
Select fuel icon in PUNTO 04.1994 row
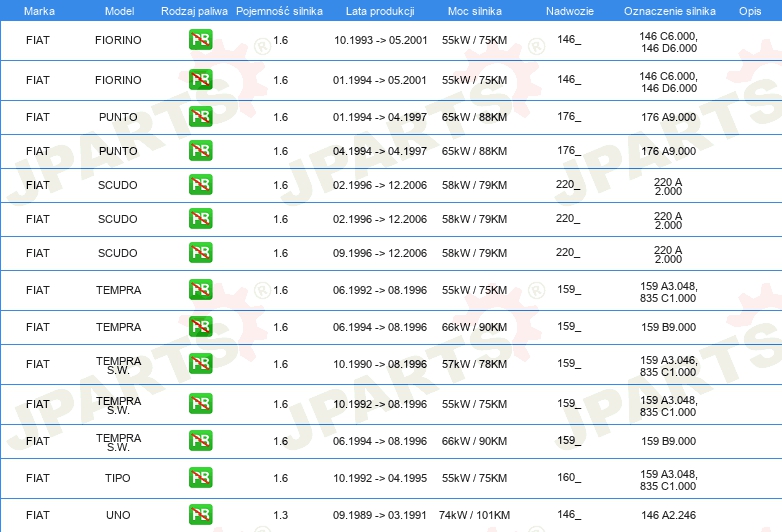point(200,150)
